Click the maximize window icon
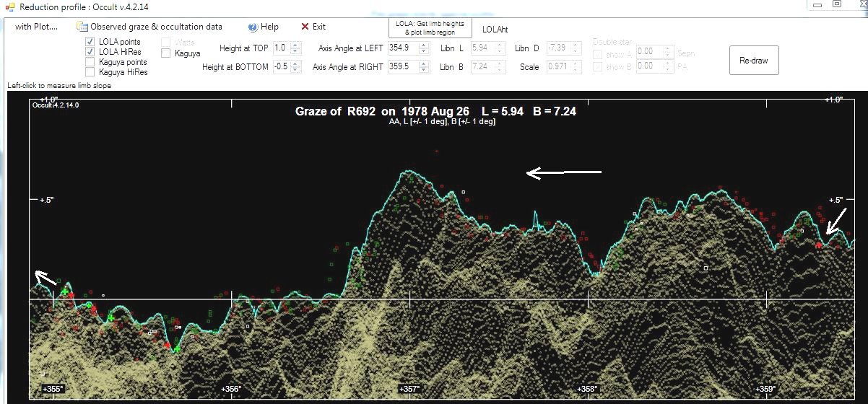The width and height of the screenshot is (868, 404). (x=836, y=4)
